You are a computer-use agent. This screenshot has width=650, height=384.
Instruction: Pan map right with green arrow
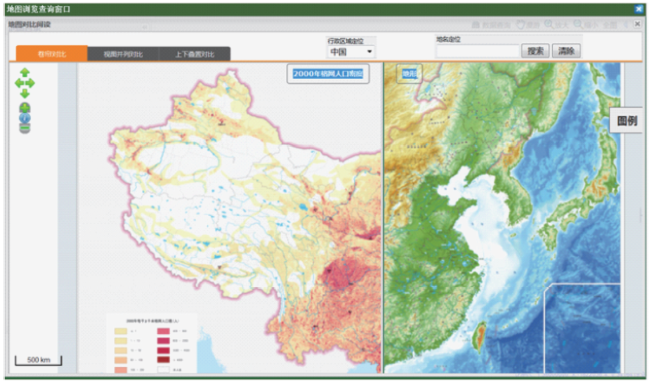(30, 83)
